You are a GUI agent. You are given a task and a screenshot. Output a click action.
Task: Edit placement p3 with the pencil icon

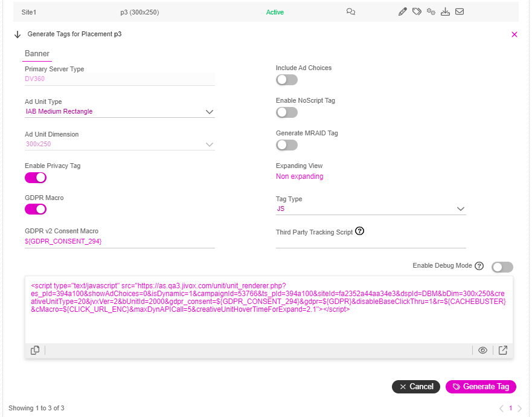click(402, 12)
